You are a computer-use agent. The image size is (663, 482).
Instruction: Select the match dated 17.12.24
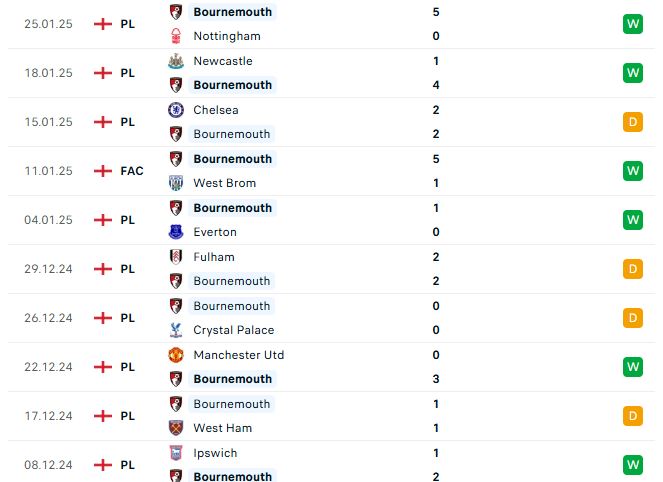(x=332, y=416)
